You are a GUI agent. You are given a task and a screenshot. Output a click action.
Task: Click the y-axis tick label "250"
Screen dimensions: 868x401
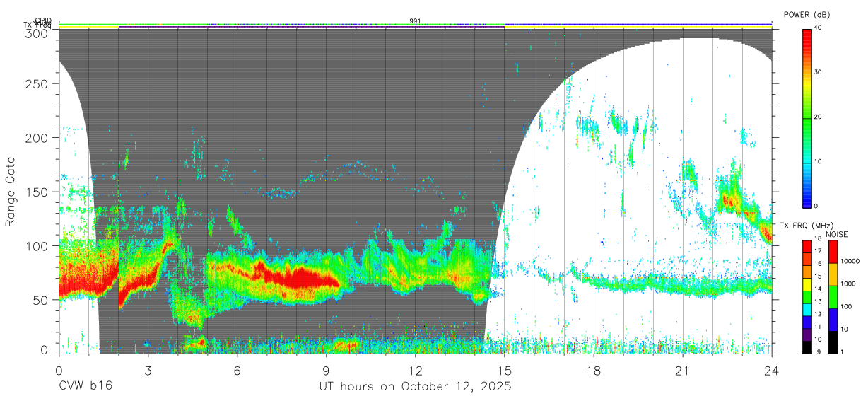pyautogui.click(x=37, y=84)
